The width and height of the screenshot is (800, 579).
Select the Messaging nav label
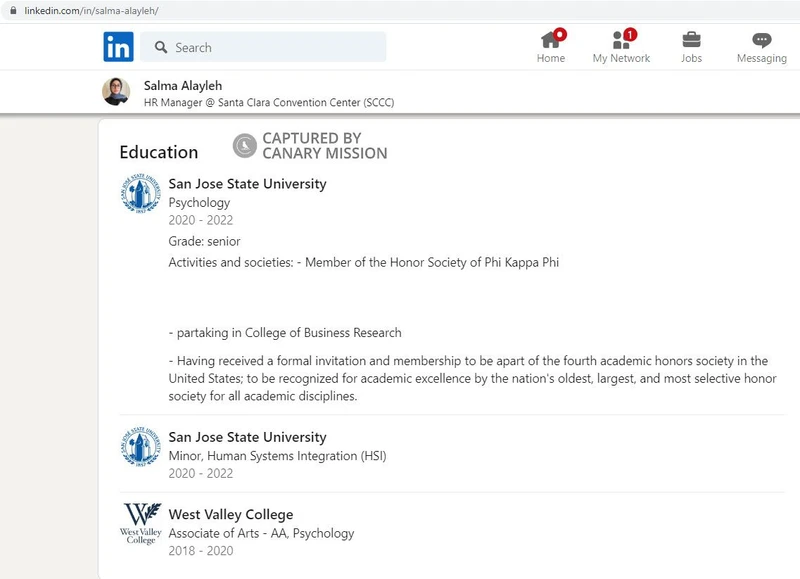pos(762,58)
